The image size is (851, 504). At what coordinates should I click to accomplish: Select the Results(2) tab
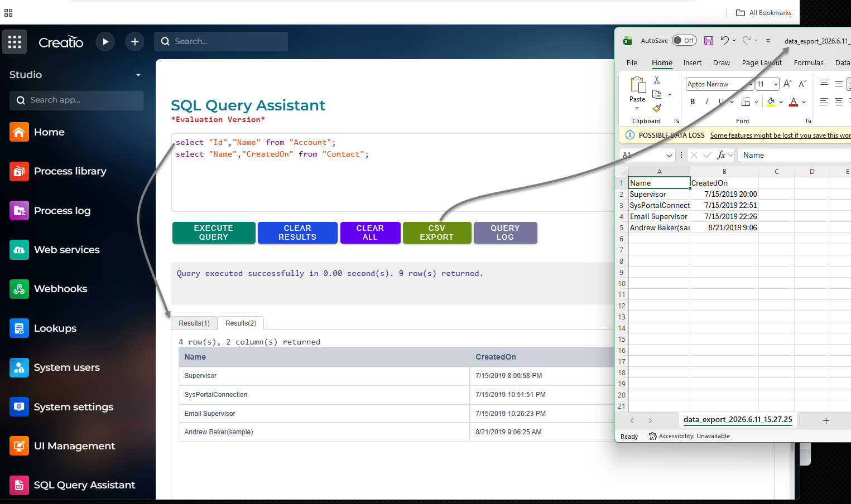[241, 323]
